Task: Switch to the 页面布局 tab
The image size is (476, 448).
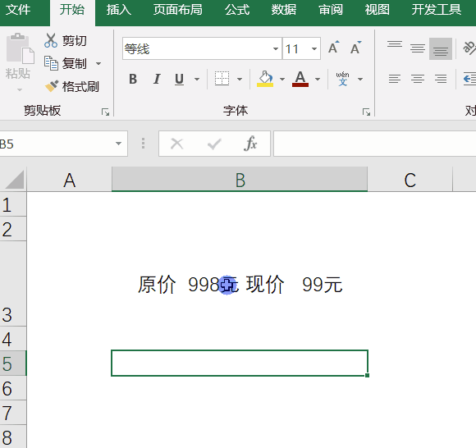Action: click(178, 10)
